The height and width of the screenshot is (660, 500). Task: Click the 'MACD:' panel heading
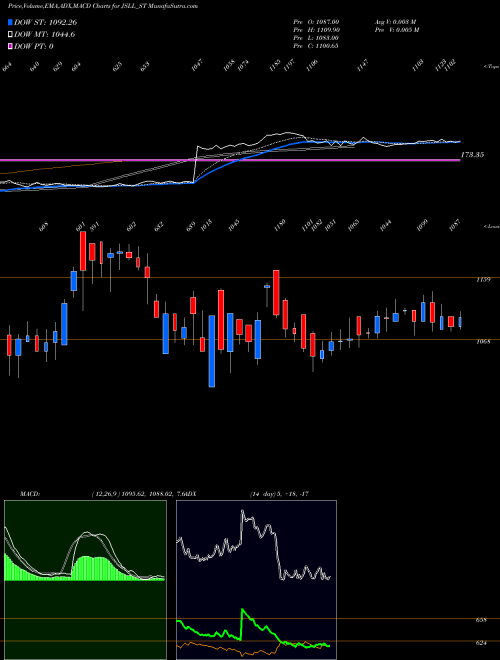point(30,493)
